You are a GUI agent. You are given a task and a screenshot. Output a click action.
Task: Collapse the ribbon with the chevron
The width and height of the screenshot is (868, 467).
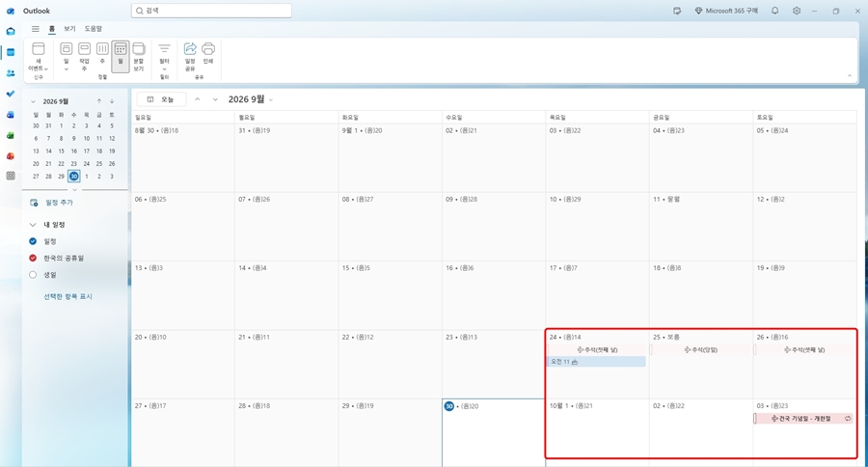click(x=850, y=76)
